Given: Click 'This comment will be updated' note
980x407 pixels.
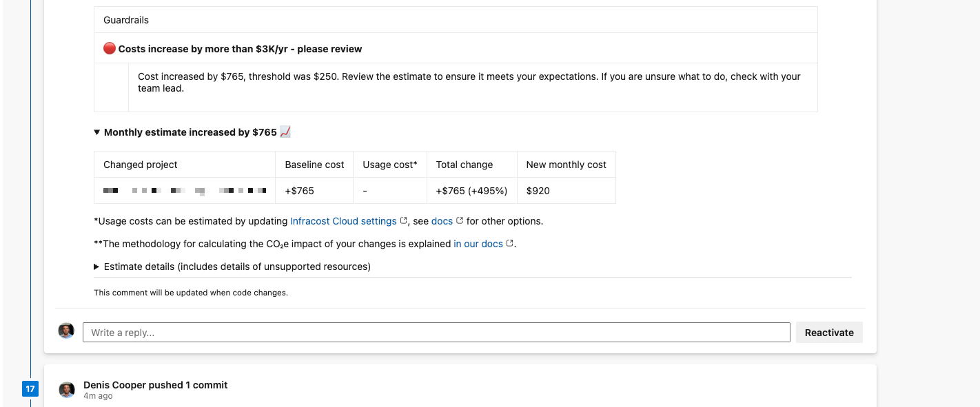Looking at the screenshot, I should click(x=191, y=293).
